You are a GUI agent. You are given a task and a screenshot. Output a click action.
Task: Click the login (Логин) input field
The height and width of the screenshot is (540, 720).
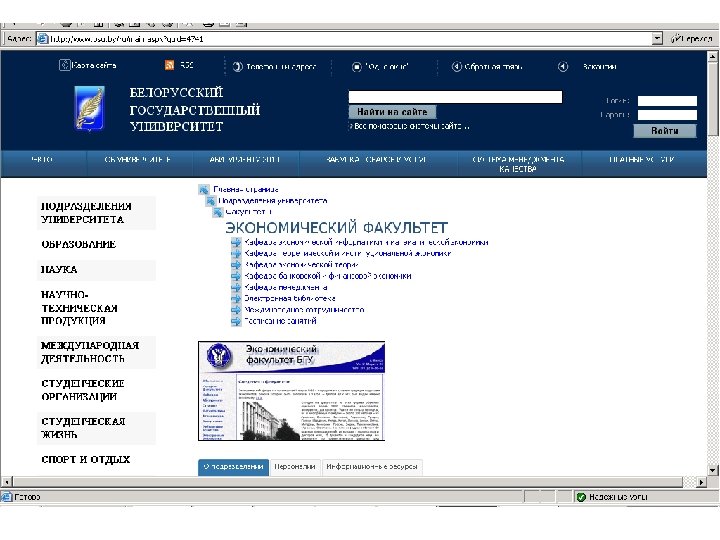(x=667, y=101)
